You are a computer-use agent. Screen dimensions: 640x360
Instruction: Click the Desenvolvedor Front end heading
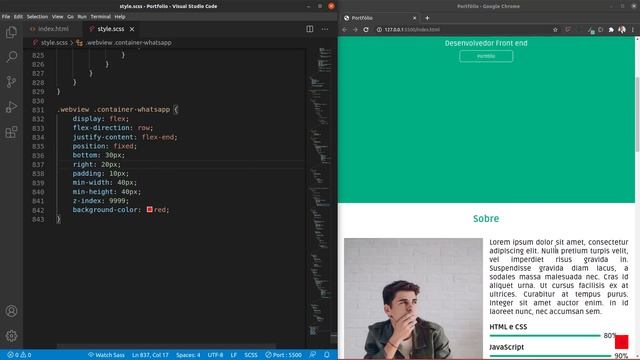point(486,43)
